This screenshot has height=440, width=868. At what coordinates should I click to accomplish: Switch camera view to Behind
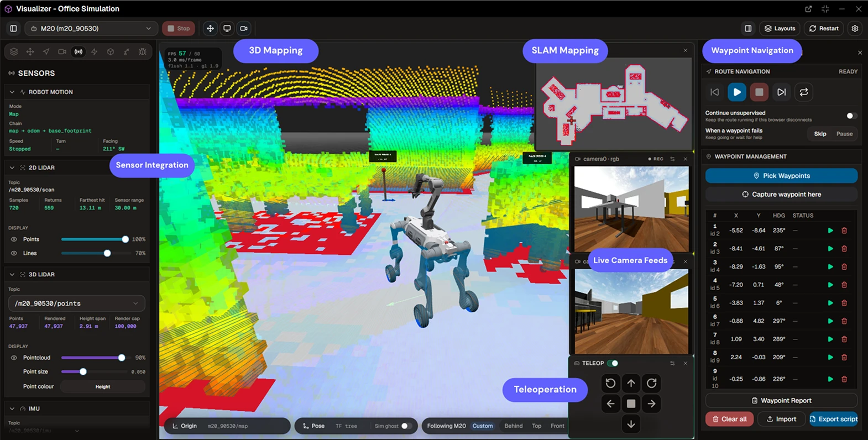click(513, 426)
